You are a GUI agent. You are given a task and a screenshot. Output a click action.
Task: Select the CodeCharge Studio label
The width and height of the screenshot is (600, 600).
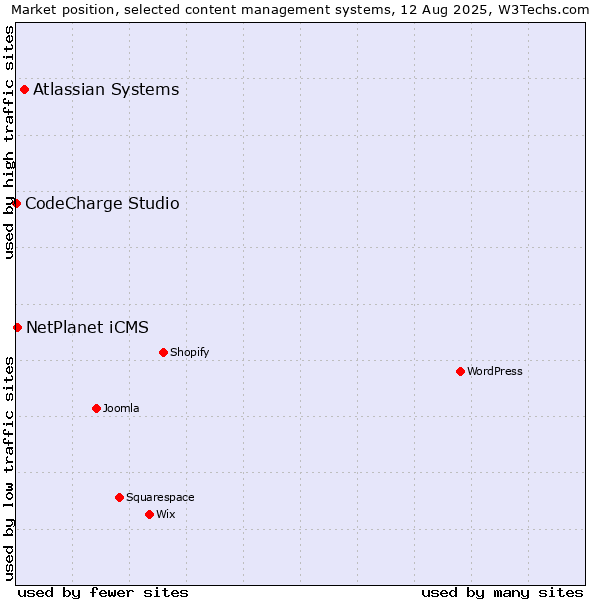tap(102, 203)
